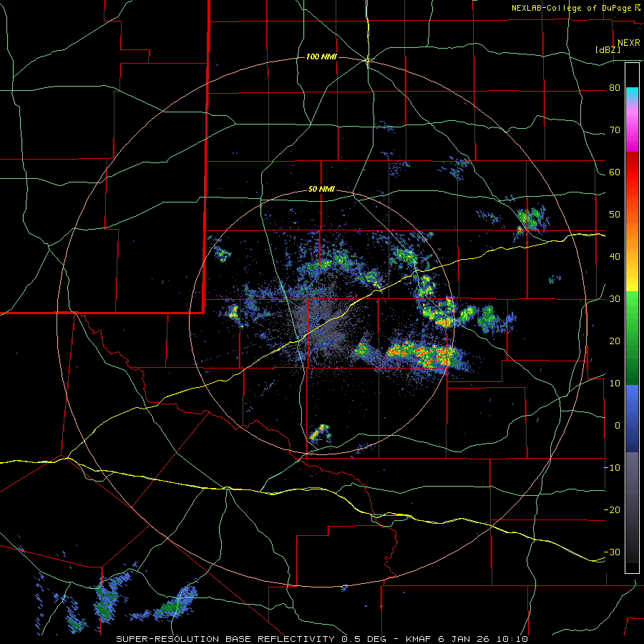Click the [dBZ] units label
This screenshot has width=644, height=644.
click(608, 50)
